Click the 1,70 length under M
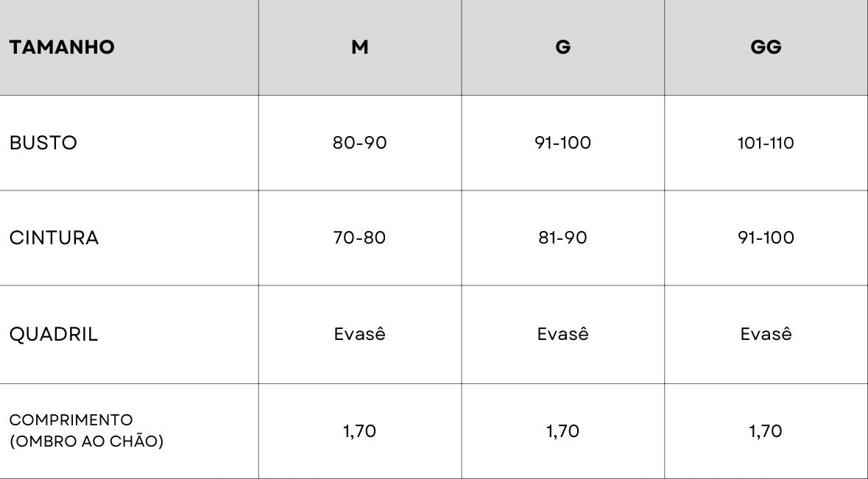 pos(360,431)
